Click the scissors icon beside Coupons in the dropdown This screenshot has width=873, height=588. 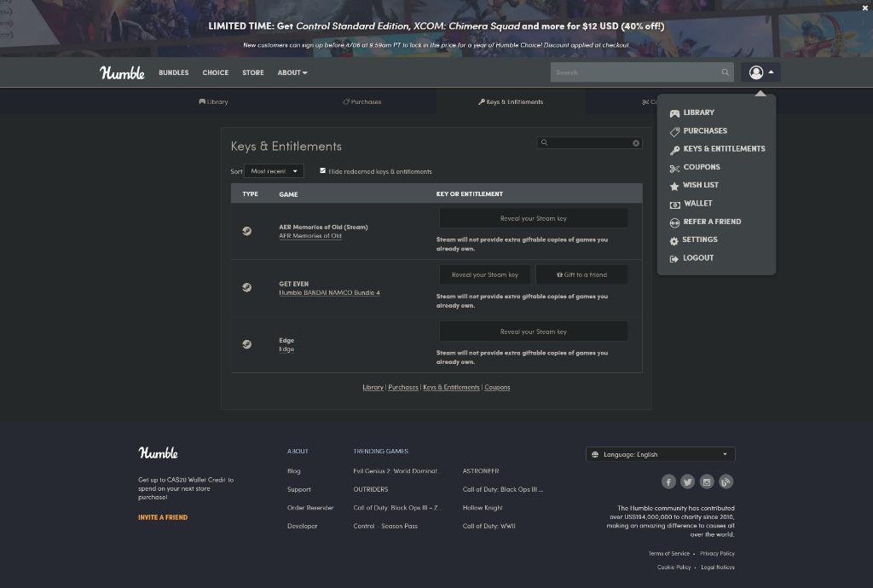(x=674, y=168)
